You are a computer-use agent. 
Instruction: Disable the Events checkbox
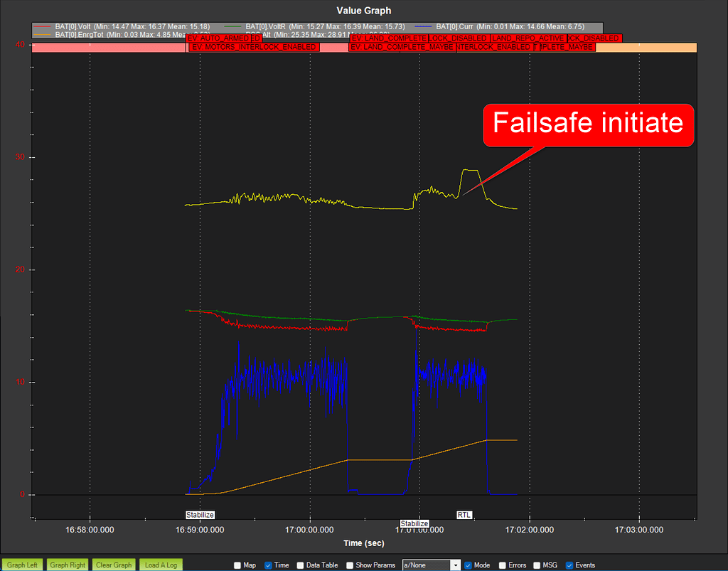[569, 565]
